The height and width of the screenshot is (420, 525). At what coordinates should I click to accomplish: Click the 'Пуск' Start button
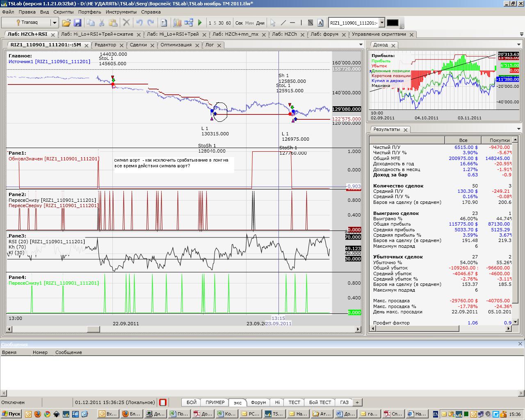(11, 414)
